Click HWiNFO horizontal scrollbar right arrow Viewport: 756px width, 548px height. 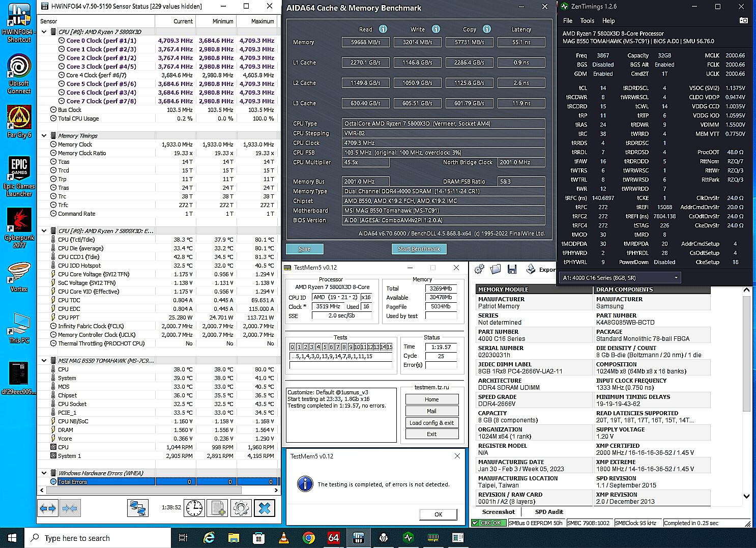click(x=277, y=491)
